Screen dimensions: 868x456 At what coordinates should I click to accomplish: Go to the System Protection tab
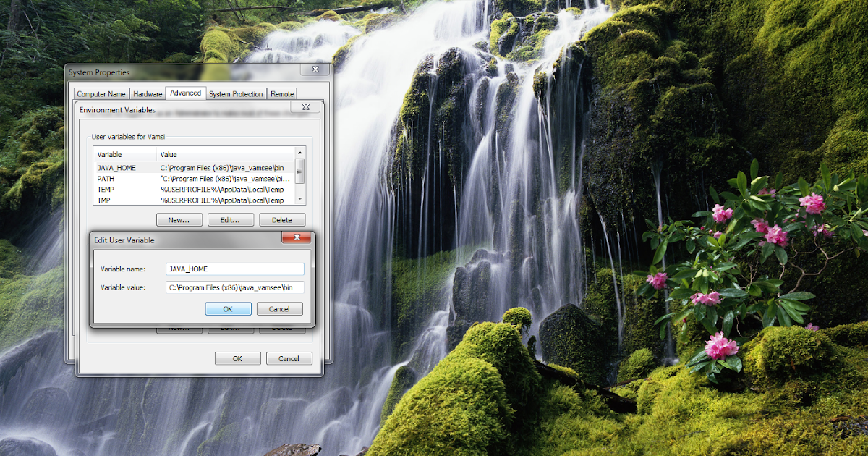(236, 94)
